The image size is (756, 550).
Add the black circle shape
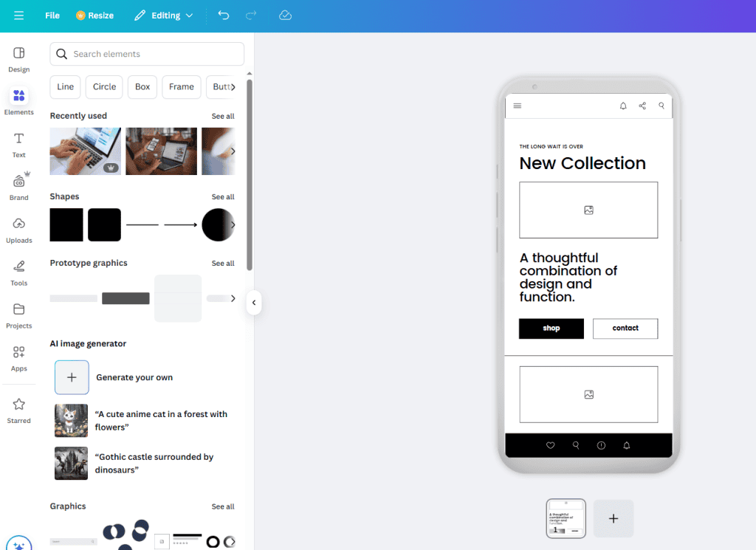[x=218, y=224]
